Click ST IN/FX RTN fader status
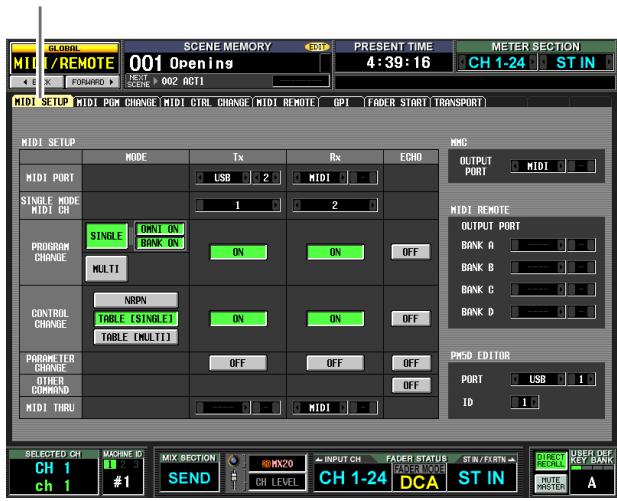617x501 pixels. pos(481,478)
